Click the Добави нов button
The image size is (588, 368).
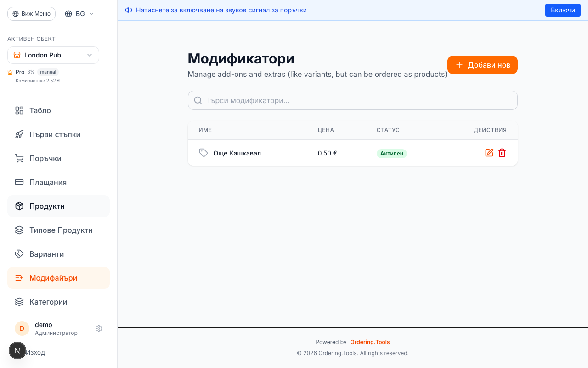pyautogui.click(x=482, y=65)
